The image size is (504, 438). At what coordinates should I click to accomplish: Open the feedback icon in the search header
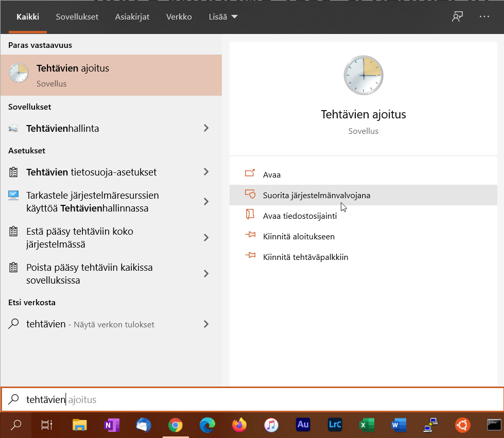click(x=457, y=17)
